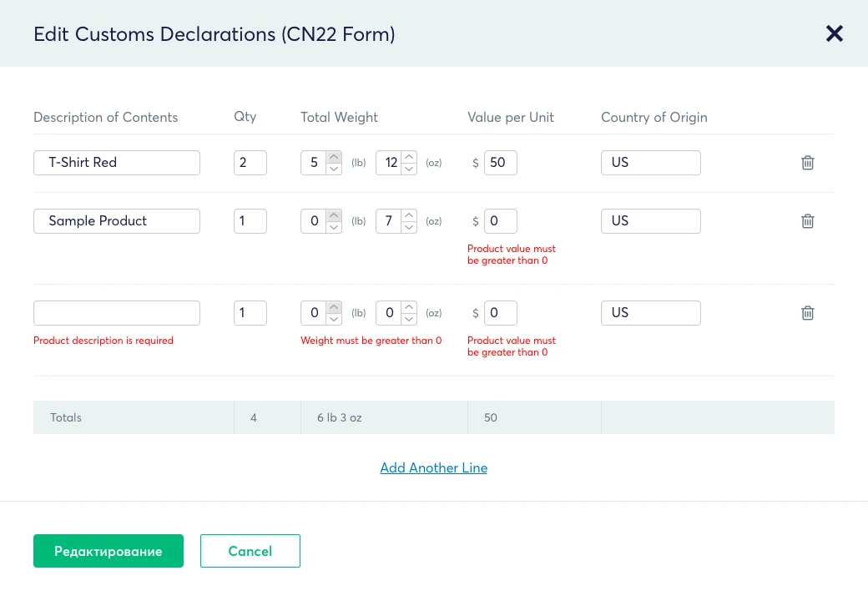Screen dimensions: 868x601
Task: Decrease ounces on the empty third line
Action: (409, 319)
